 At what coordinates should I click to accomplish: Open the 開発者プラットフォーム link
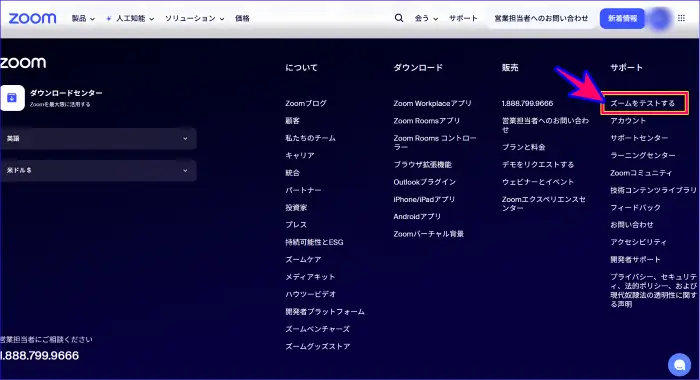(x=325, y=312)
